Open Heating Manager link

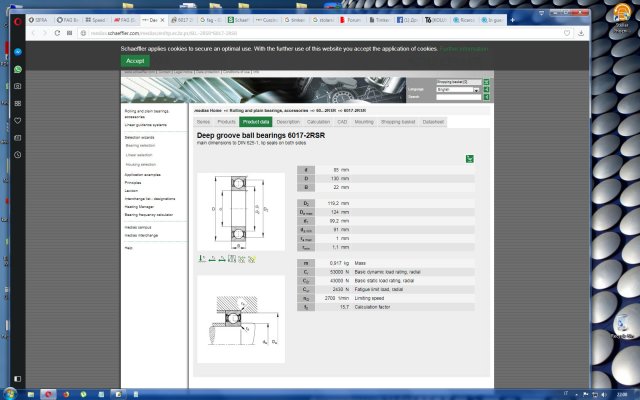tap(139, 207)
